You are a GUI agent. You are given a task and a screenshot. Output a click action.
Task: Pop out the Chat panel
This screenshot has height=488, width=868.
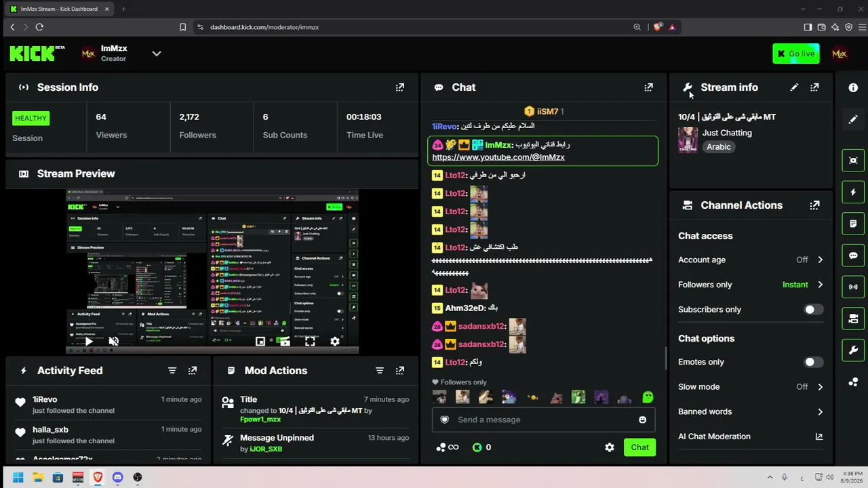point(649,87)
